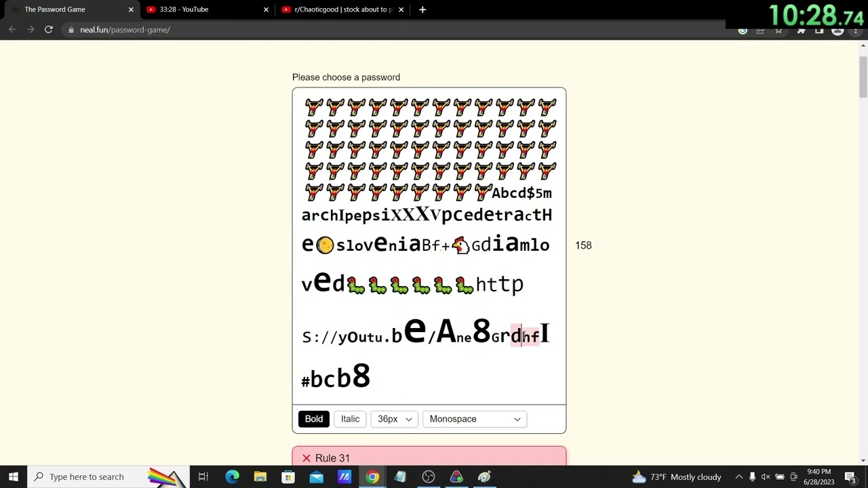Open Microsoft Edge from the taskbar

(231, 476)
